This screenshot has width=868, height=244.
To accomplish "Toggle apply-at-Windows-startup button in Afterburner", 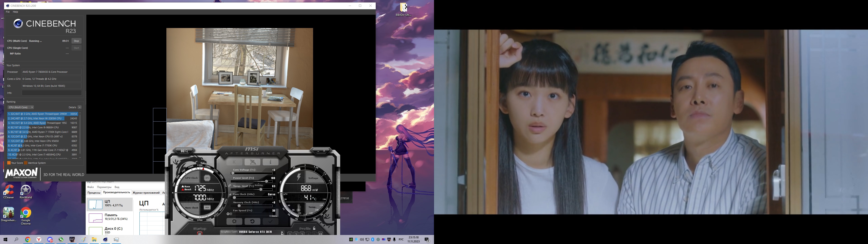I will click(x=199, y=233).
